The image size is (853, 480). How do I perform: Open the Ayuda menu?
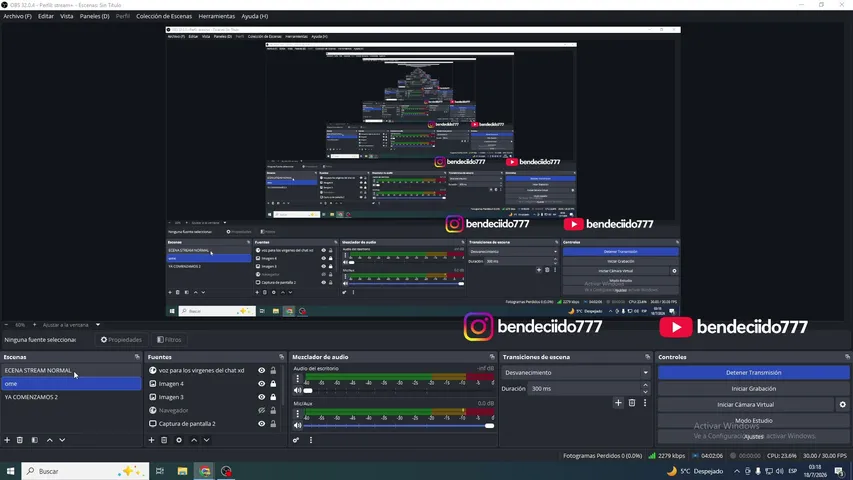(255, 16)
